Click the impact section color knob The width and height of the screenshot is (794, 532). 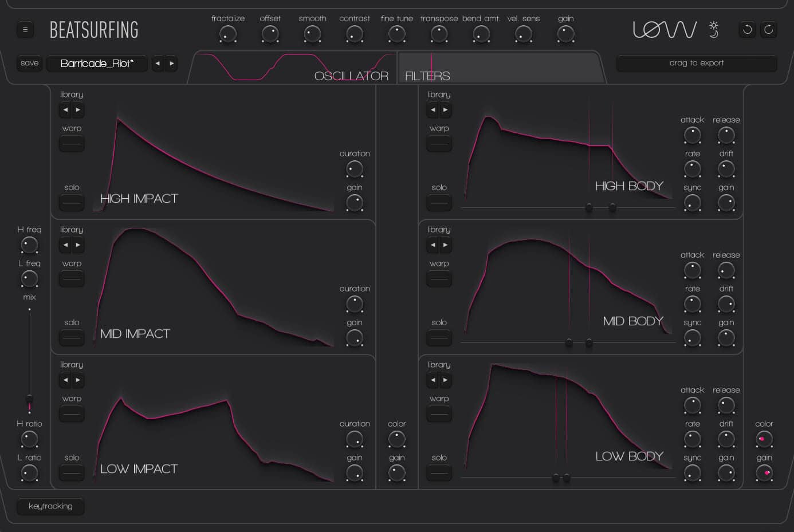397,439
